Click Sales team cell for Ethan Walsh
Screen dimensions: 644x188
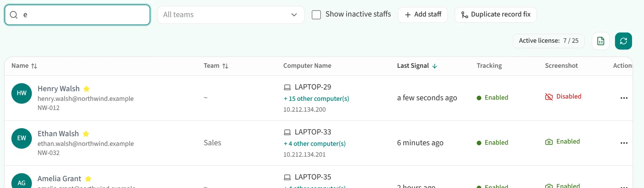[213, 143]
